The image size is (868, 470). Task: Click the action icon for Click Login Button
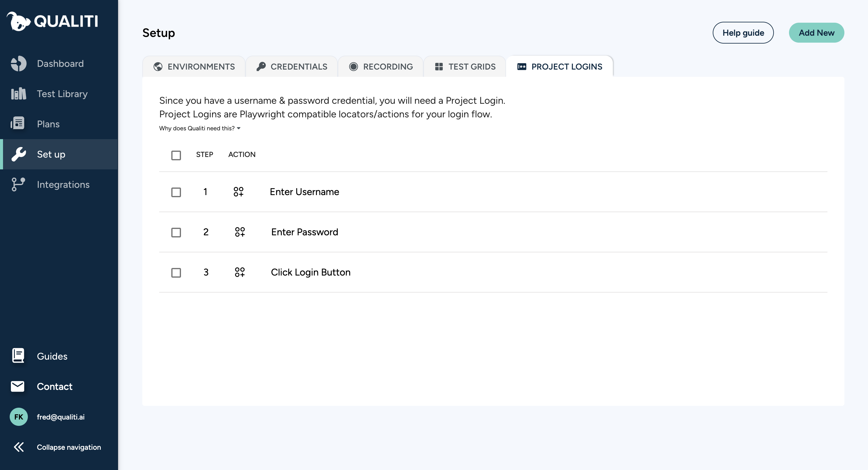coord(240,272)
